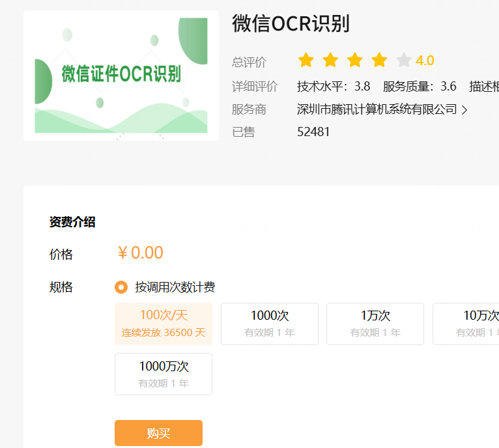The image size is (499, 448).
Task: Choose the 1万次 plan option
Action: tap(375, 324)
